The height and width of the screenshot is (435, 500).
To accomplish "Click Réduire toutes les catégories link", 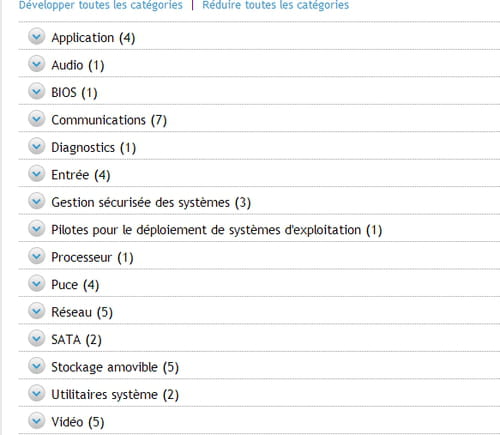I will (x=275, y=5).
